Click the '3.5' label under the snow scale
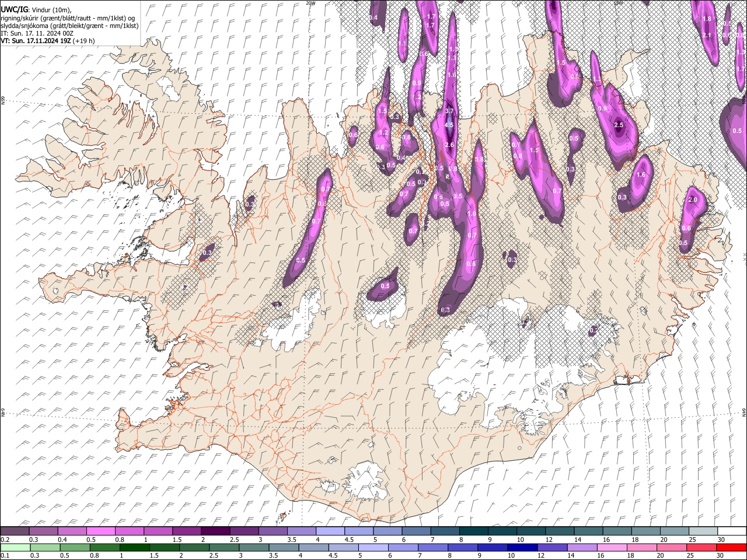 [292, 540]
